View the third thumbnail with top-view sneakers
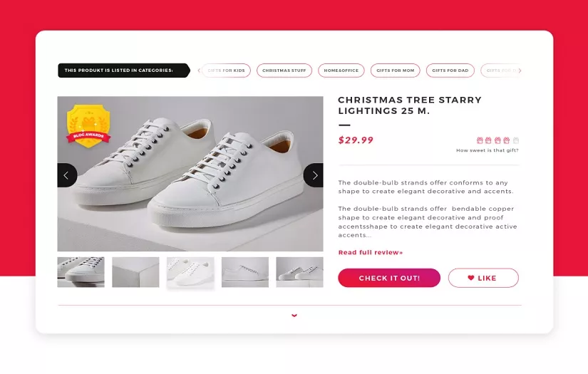The width and height of the screenshot is (588, 374). [190, 272]
